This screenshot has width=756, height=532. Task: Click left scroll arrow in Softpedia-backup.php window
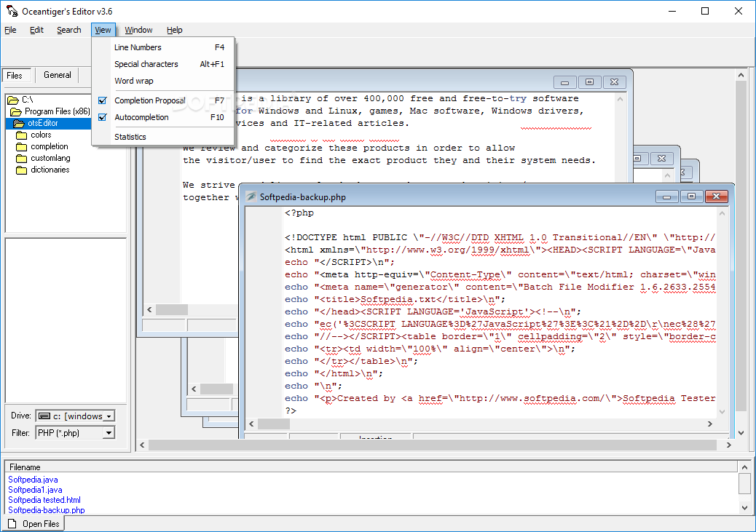(251, 424)
